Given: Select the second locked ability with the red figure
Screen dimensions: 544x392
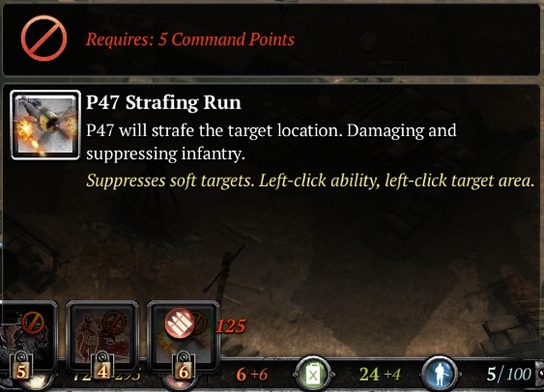Looking at the screenshot, I should [x=102, y=336].
